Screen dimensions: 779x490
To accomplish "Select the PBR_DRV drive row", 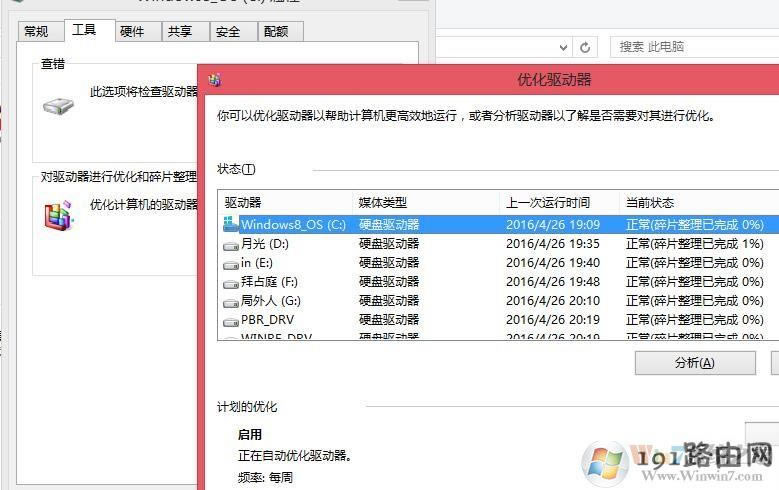I will [499, 320].
